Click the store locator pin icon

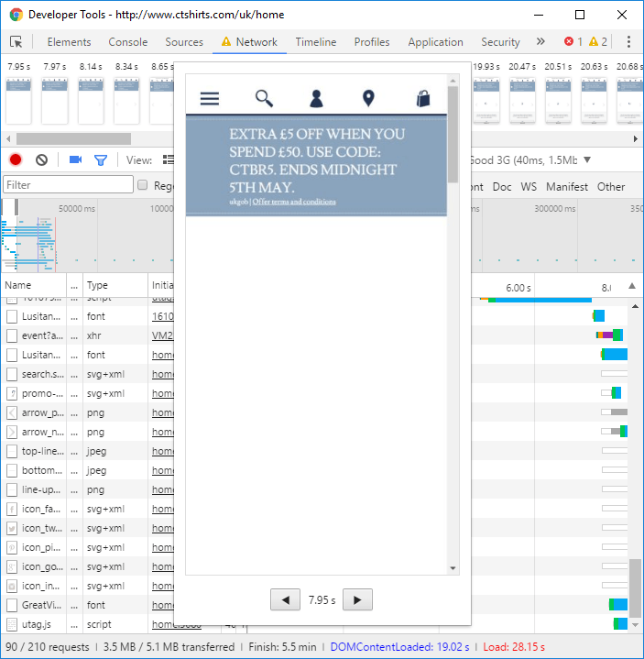click(x=368, y=99)
